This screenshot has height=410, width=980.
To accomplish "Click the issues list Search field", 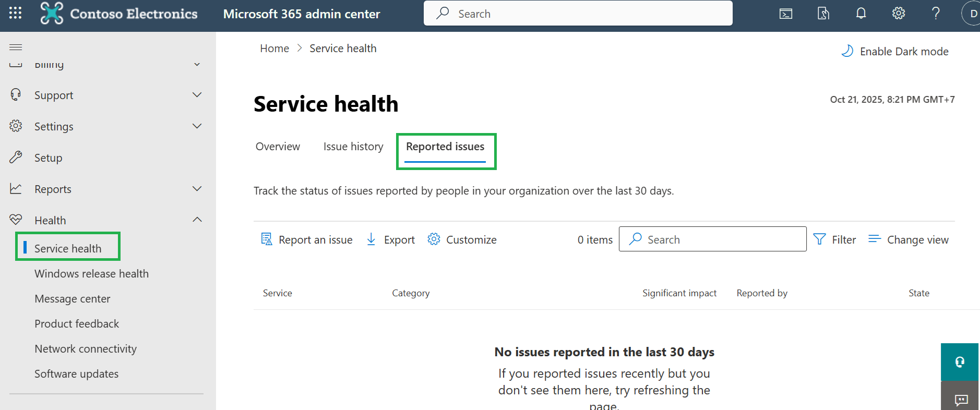I will [713, 239].
